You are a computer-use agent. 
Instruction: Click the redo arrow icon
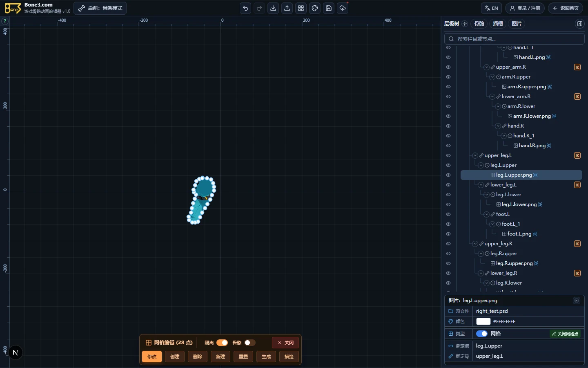pos(259,8)
